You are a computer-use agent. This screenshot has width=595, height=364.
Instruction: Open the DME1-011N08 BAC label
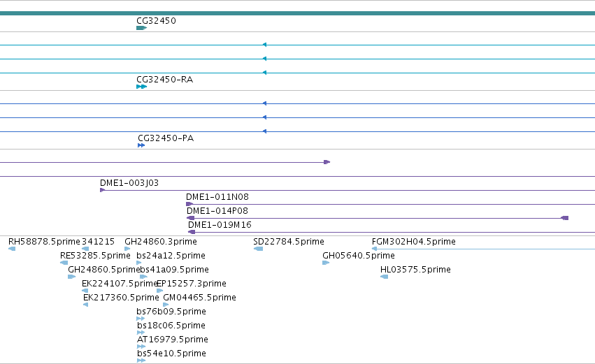[x=217, y=197]
